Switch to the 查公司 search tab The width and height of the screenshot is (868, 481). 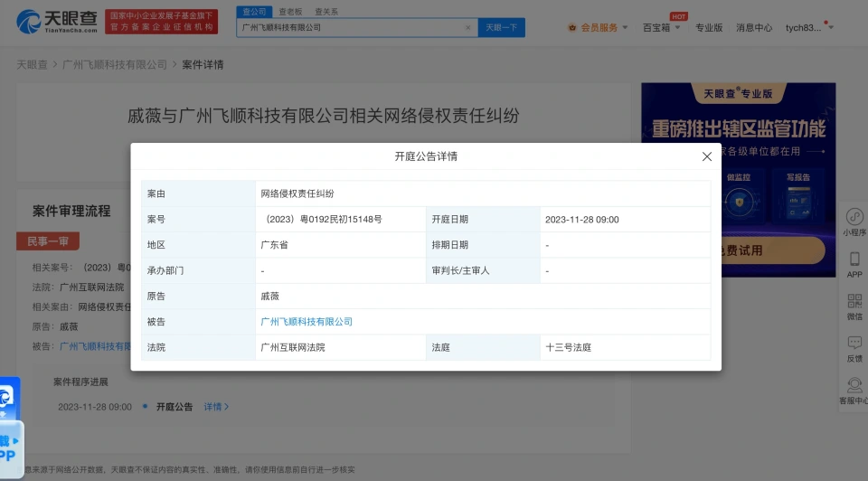[254, 12]
